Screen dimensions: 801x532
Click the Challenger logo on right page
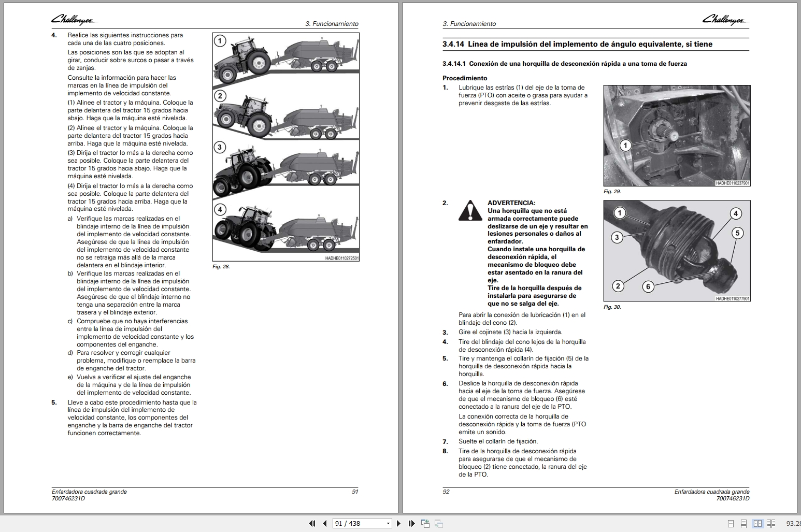tap(725, 20)
